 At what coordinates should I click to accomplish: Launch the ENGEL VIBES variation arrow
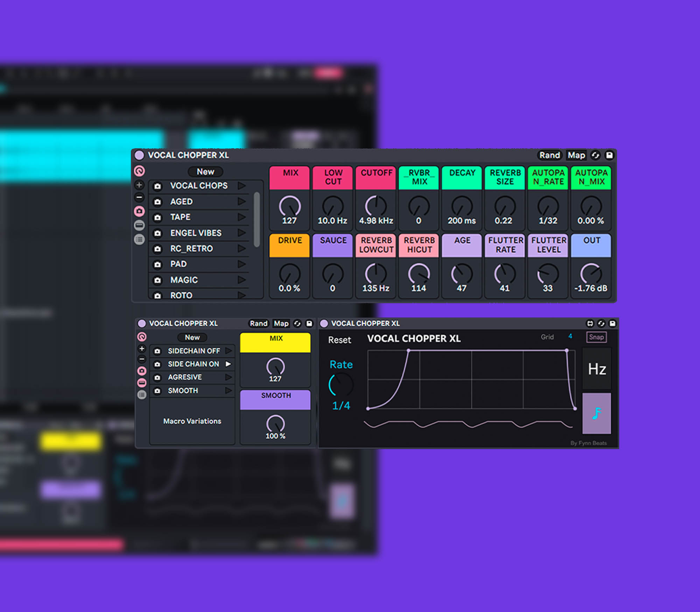241,233
